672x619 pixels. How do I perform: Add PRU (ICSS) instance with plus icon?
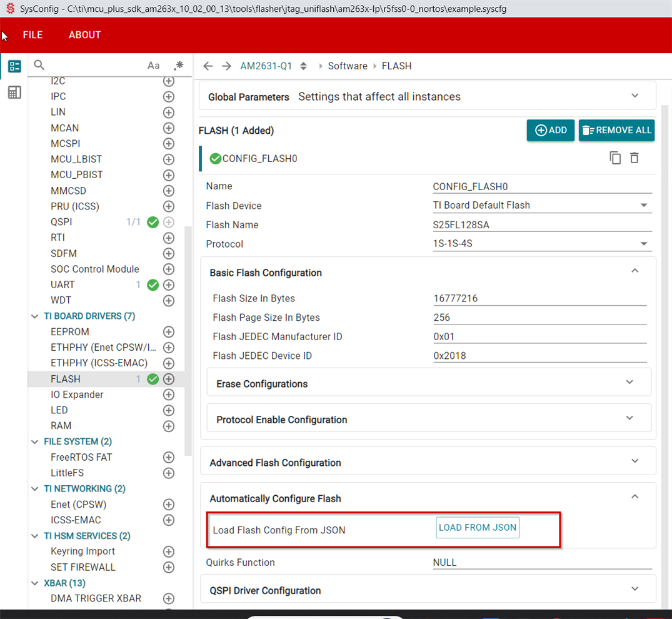pyautogui.click(x=169, y=206)
